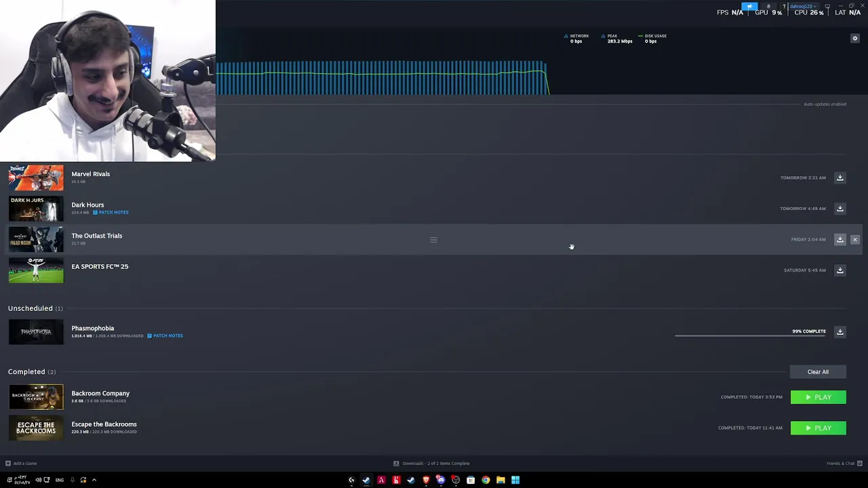Click active Steam taskbar icon
The image size is (868, 488).
366,480
